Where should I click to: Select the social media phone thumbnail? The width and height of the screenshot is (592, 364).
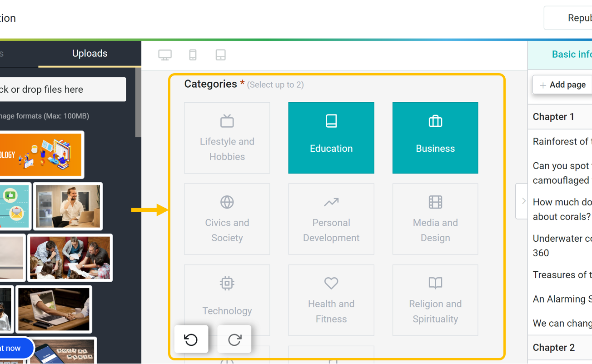(x=64, y=350)
